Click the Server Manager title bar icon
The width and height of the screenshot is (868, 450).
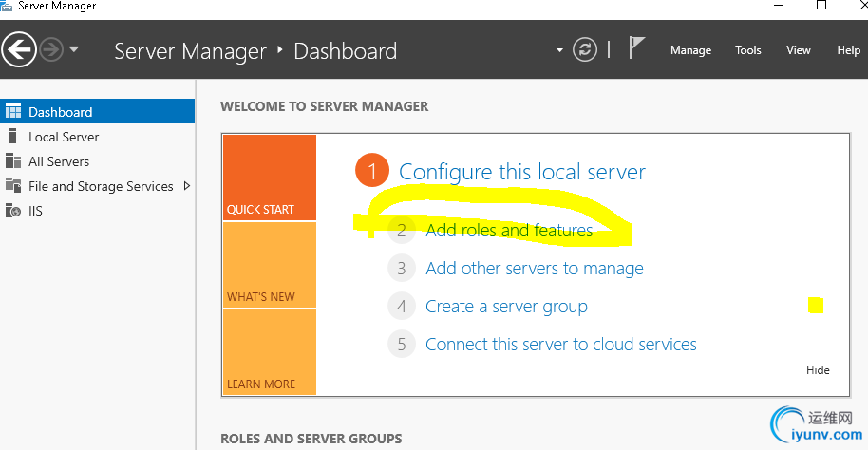coord(7,6)
